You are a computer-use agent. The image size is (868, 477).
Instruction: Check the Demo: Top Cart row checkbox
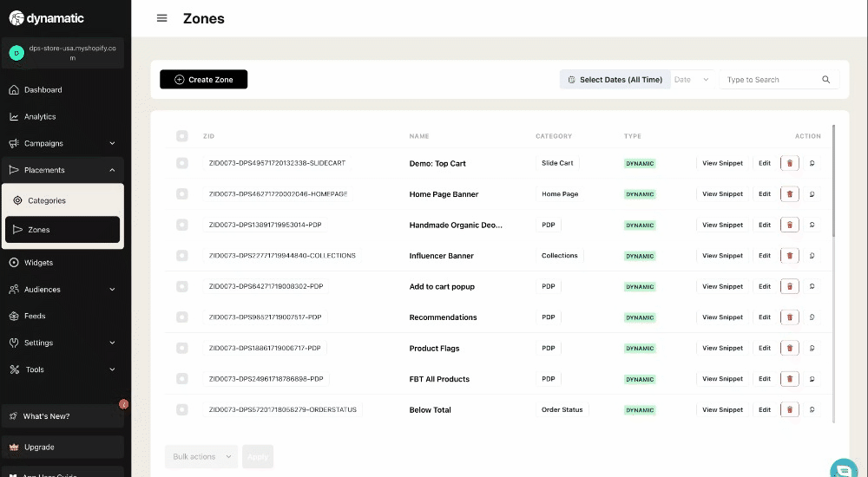tap(181, 163)
